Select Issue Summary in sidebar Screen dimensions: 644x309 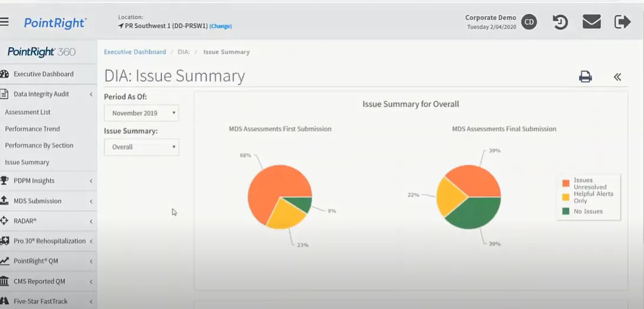click(x=27, y=162)
